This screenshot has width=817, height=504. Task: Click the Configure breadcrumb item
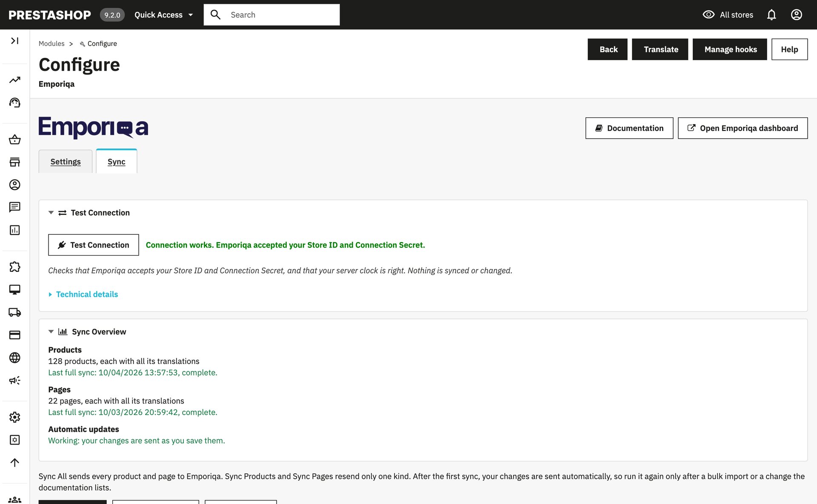point(98,43)
